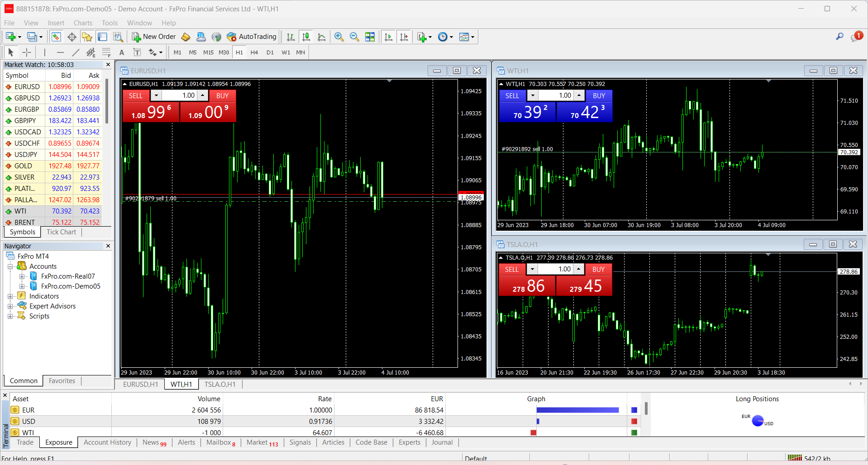Toggle the Terminal panel icon
868x465 pixels.
[103, 37]
